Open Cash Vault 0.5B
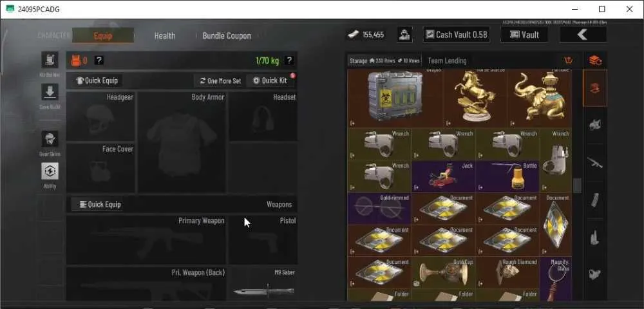The height and width of the screenshot is (309, 644). (x=457, y=35)
